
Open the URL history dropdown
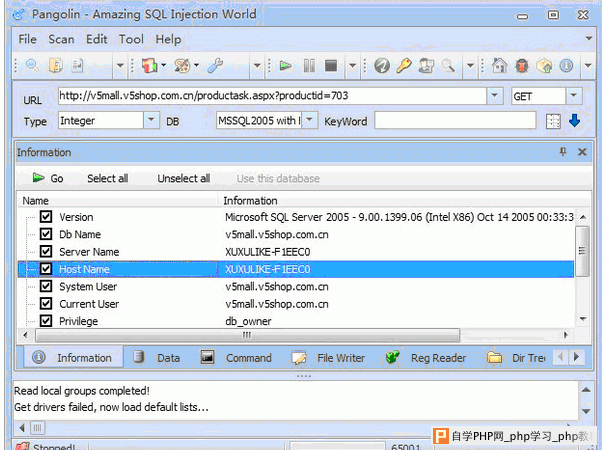tap(495, 96)
